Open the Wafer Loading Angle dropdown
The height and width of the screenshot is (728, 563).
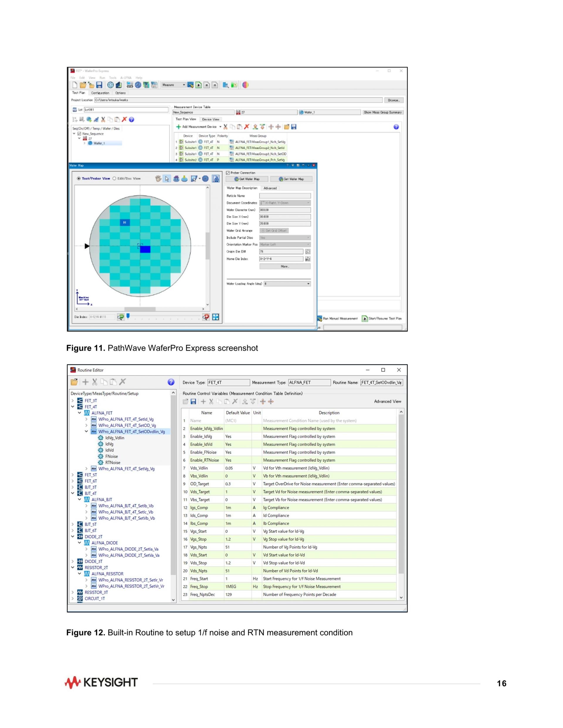287,284
